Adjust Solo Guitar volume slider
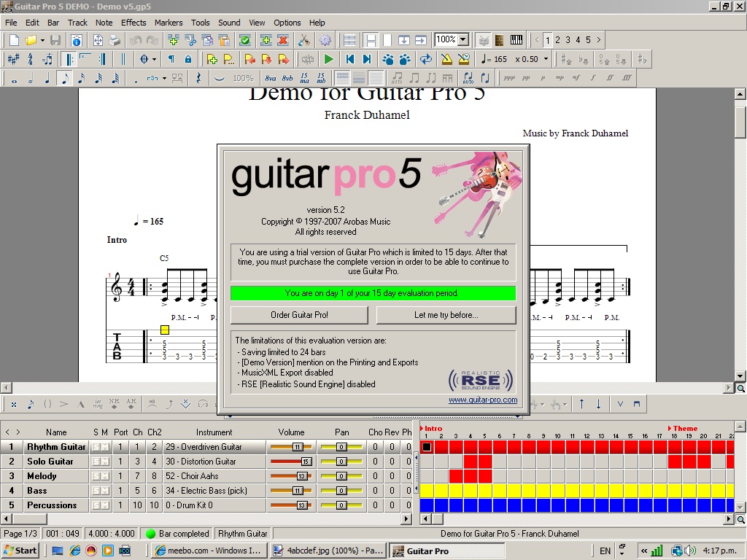 [291, 462]
